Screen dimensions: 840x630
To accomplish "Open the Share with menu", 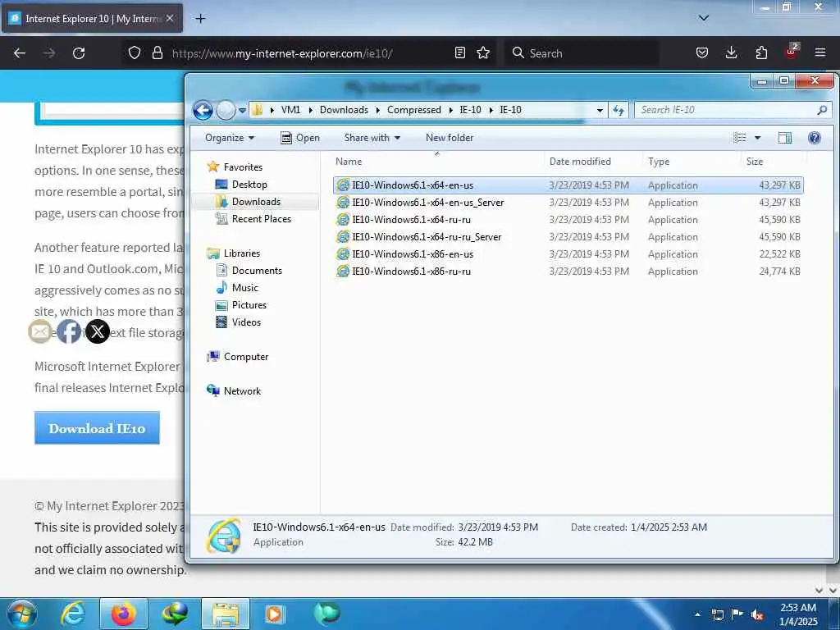I will 372,138.
